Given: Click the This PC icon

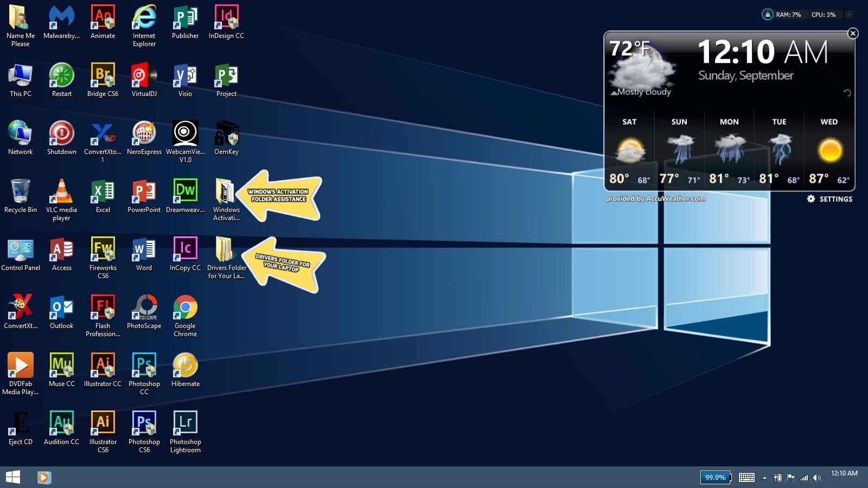Looking at the screenshot, I should pyautogui.click(x=20, y=80).
